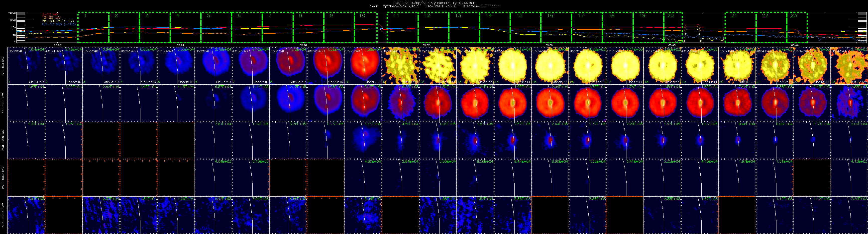Open the 6.0-12.0 keV image with peak 5.17E+05
The image size is (868, 234).
pyautogui.click(x=363, y=103)
